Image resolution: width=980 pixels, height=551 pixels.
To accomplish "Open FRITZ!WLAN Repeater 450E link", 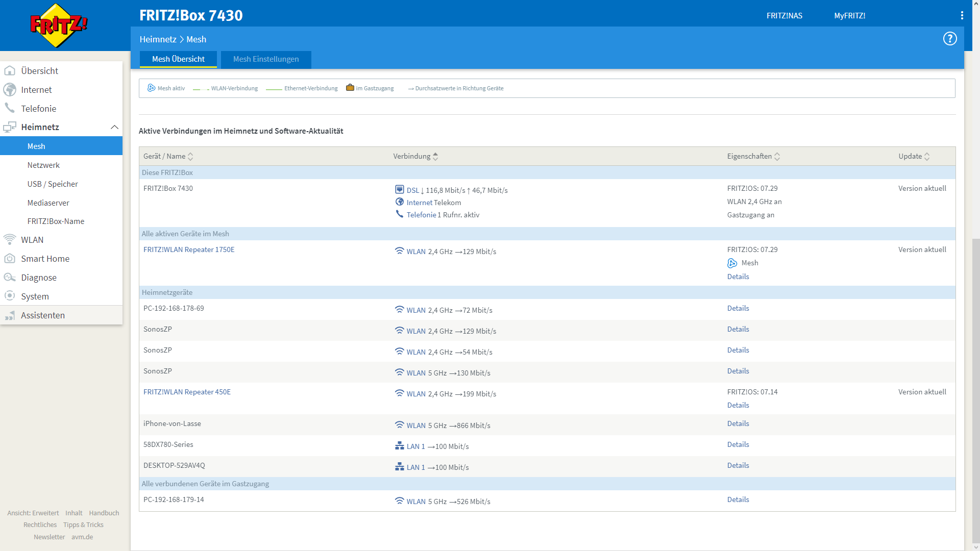I will [187, 392].
